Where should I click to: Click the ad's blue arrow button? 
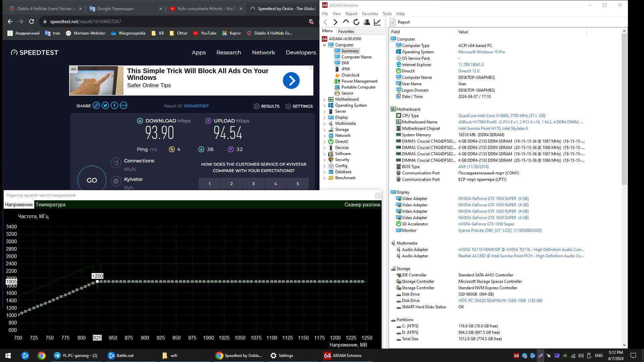point(291,81)
